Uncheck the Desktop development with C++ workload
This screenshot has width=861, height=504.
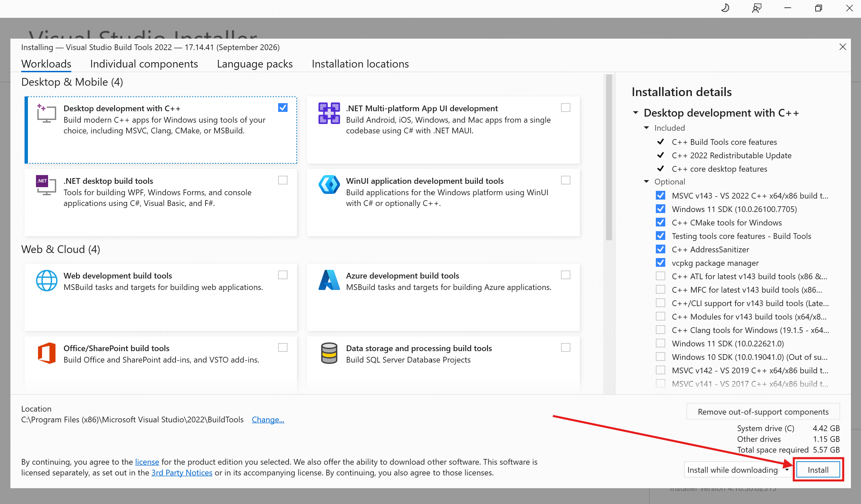point(283,108)
